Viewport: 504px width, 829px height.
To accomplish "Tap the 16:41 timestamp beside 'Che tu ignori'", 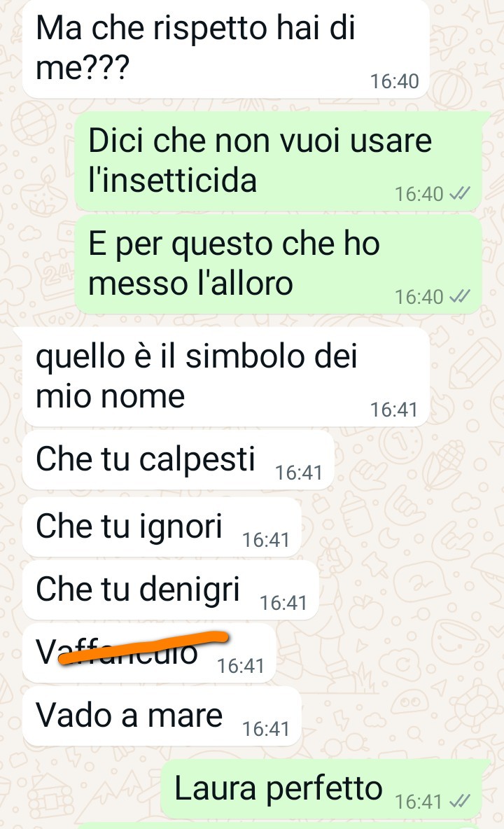I will click(x=266, y=540).
